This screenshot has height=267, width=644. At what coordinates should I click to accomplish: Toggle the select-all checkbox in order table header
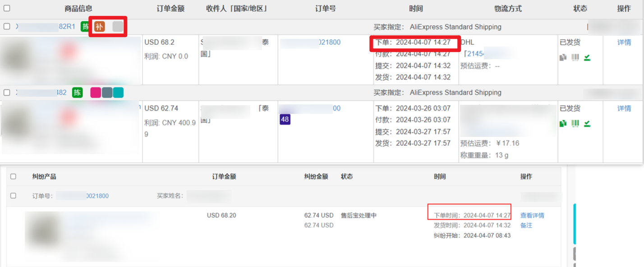[x=7, y=8]
